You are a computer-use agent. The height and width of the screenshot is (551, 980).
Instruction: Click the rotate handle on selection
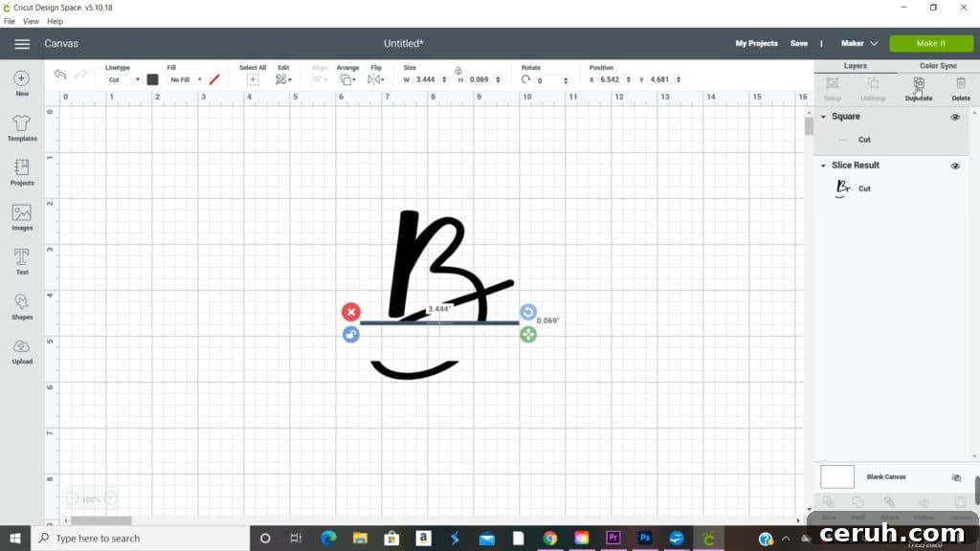pyautogui.click(x=528, y=312)
